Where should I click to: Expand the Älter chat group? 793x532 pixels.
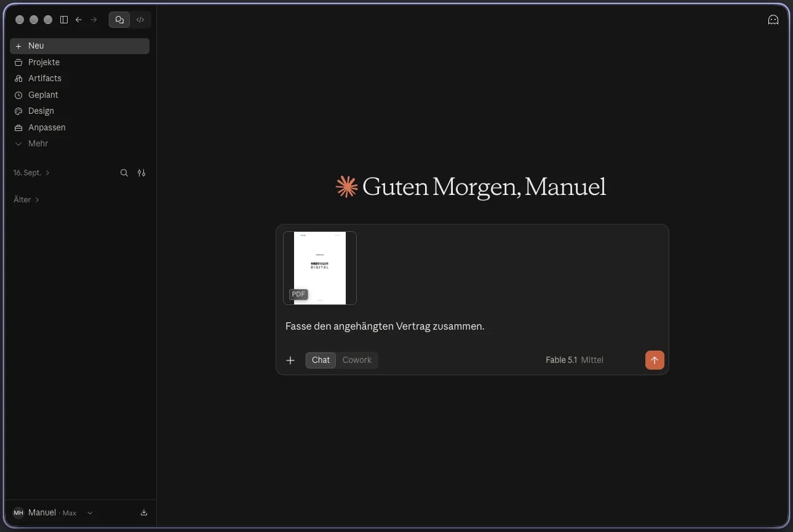pos(26,199)
